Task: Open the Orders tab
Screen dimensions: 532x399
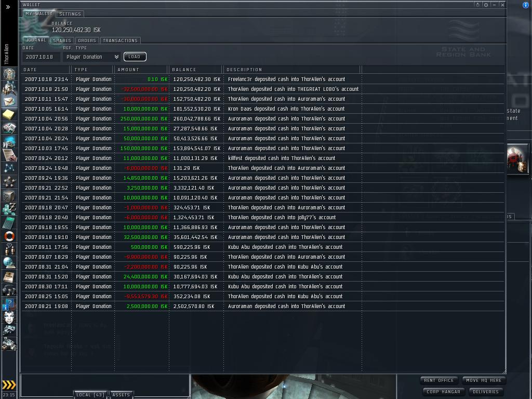Action: (x=87, y=41)
